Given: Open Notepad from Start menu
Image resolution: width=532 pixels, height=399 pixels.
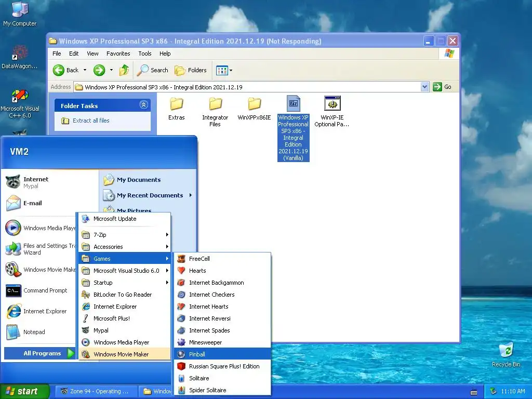Looking at the screenshot, I should (39, 332).
